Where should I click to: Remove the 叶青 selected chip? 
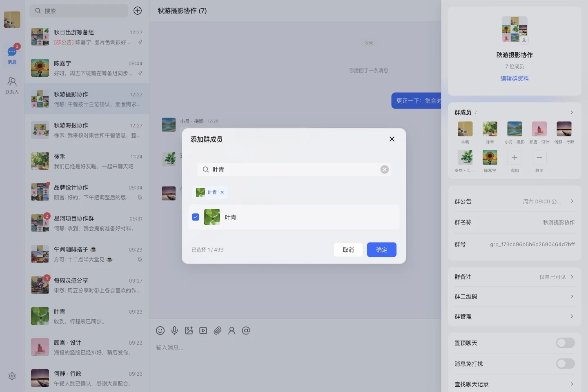[222, 192]
